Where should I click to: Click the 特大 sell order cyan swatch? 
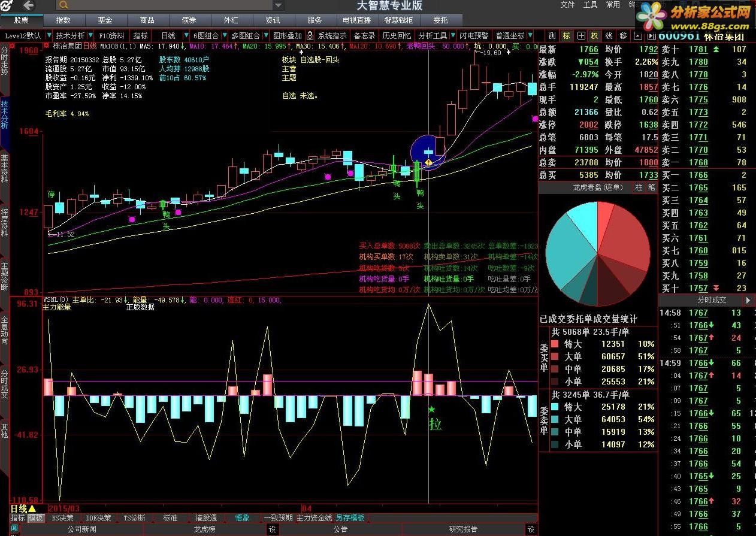coord(554,407)
